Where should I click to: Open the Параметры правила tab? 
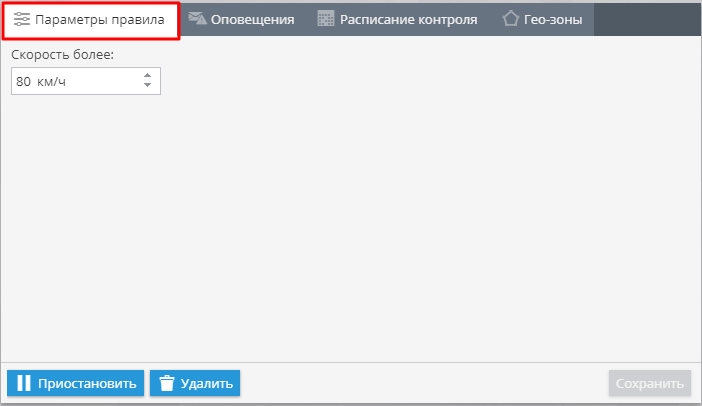point(91,20)
